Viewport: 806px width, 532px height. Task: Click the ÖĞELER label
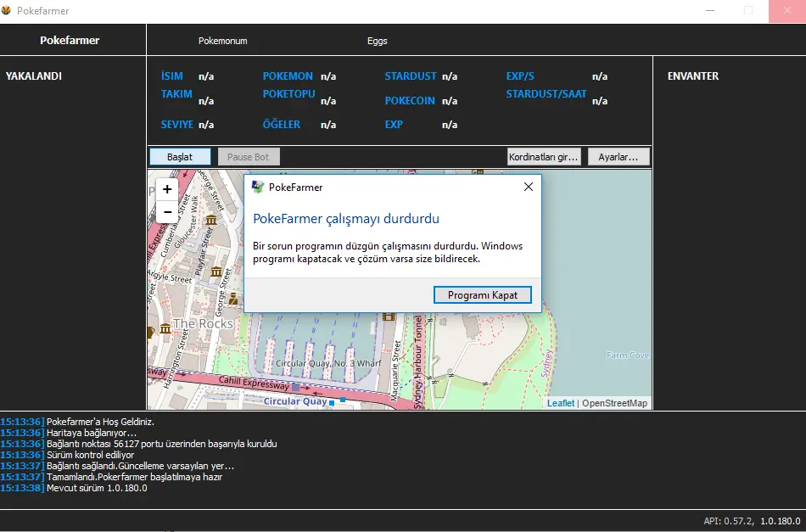(x=281, y=125)
